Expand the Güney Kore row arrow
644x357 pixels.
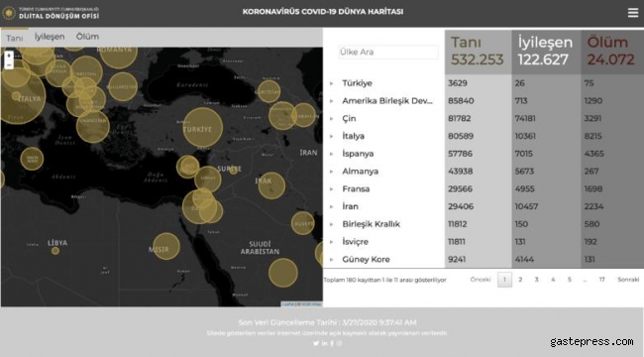click(x=332, y=260)
